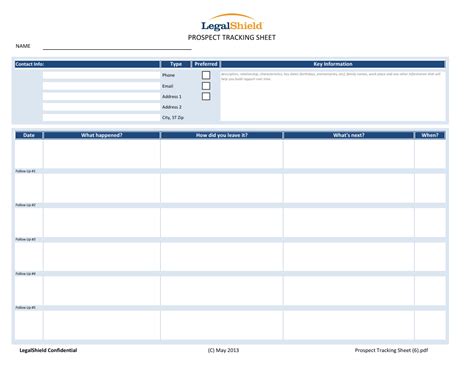Tick the Preferred checkbox for Phone
This screenshot has width=474, height=366.
pyautogui.click(x=206, y=75)
